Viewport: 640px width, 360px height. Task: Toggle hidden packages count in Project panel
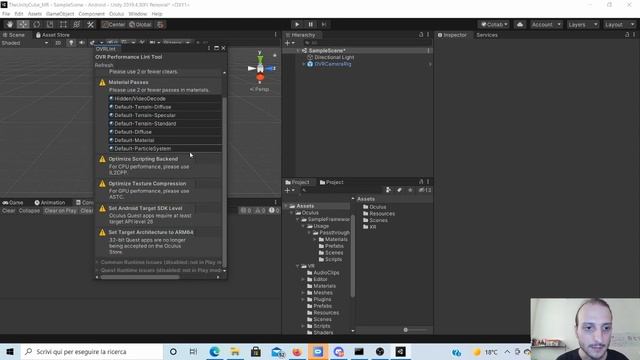pos(424,190)
